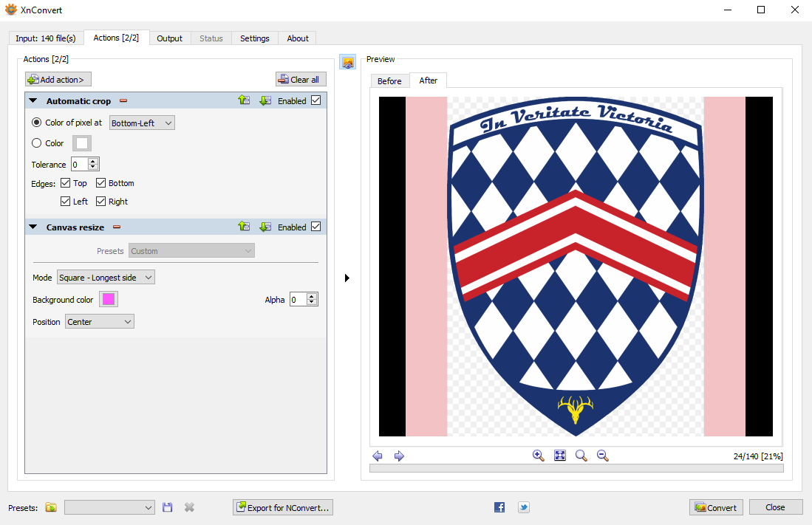
Task: Click the Add action button
Action: coord(58,79)
